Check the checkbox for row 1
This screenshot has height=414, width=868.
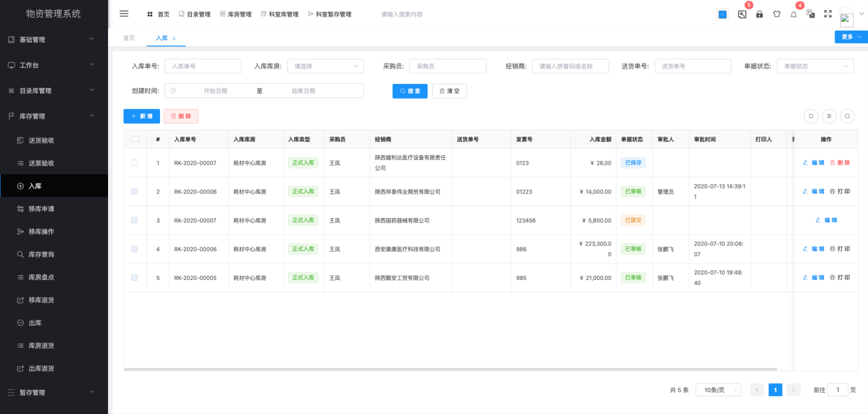point(135,162)
